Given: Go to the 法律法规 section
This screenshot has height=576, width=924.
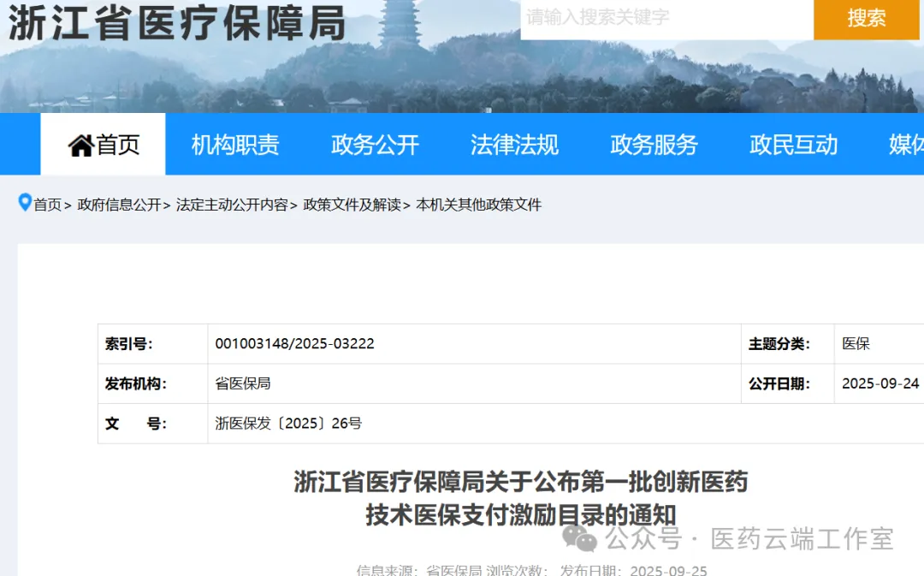Looking at the screenshot, I should coord(514,145).
